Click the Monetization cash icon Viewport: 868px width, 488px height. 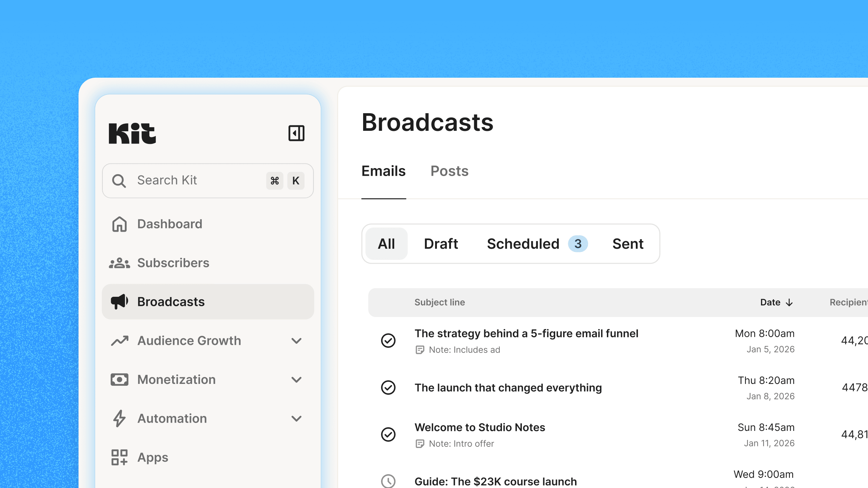119,380
